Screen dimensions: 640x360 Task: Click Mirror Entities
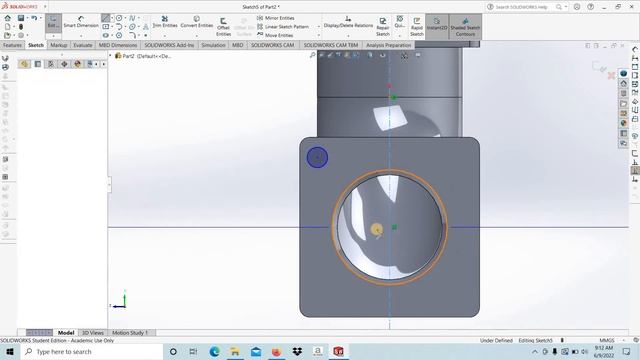(x=276, y=18)
